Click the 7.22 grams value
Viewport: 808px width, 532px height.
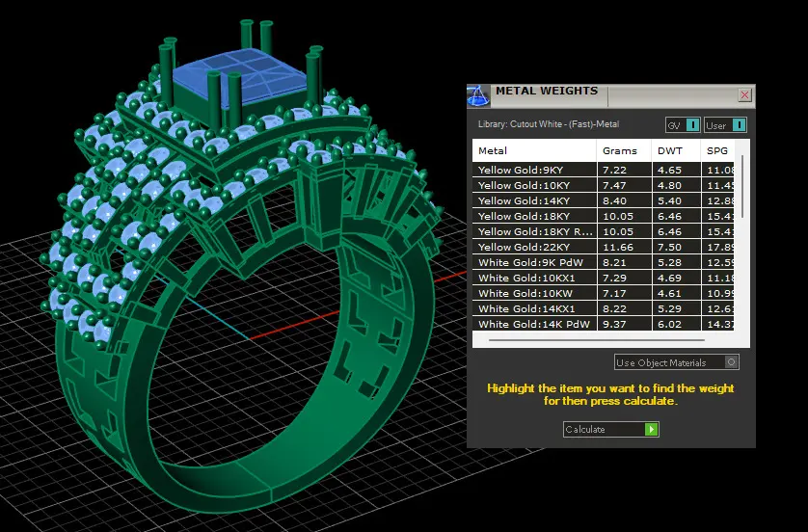(x=614, y=170)
